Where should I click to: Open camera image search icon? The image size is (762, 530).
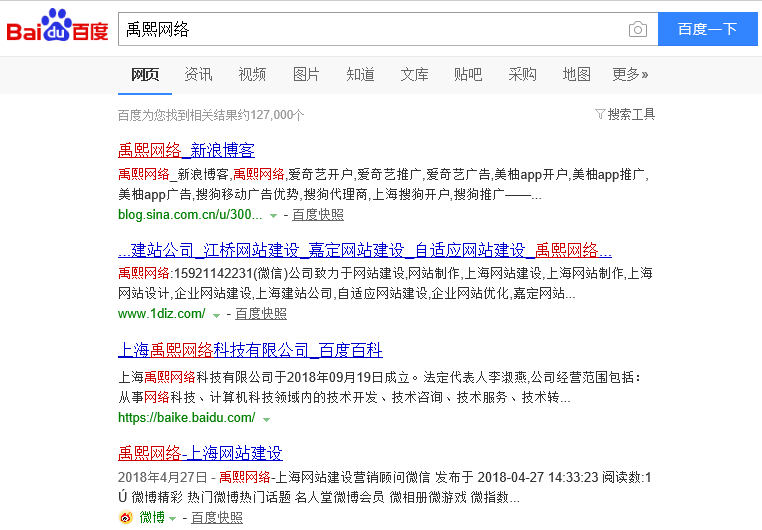click(x=638, y=29)
